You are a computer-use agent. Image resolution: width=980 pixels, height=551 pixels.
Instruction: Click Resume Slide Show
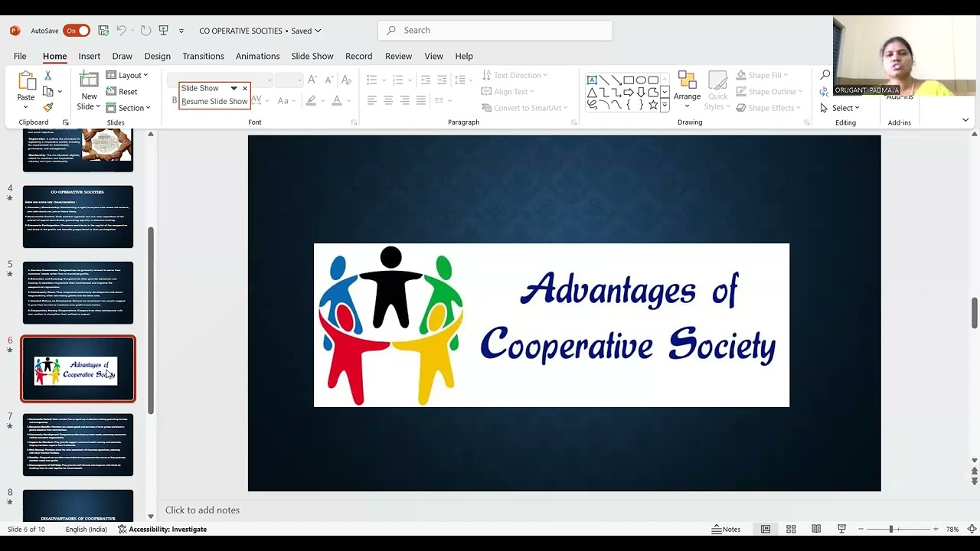tap(214, 101)
